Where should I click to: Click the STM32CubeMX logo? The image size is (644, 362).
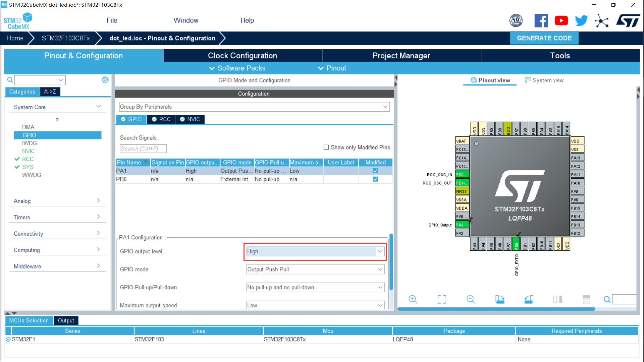pyautogui.click(x=18, y=21)
